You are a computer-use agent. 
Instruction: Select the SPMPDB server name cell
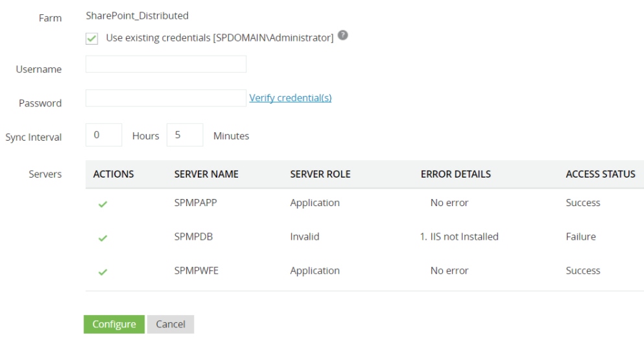193,237
